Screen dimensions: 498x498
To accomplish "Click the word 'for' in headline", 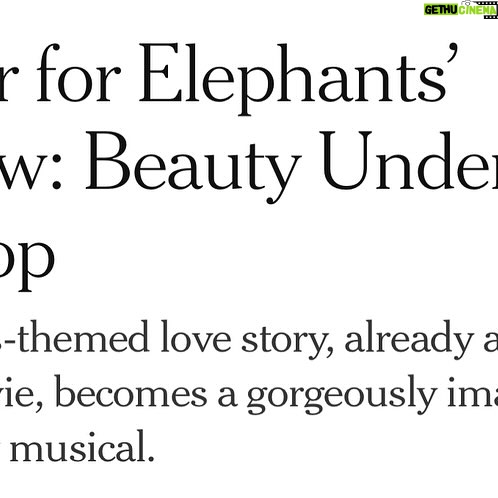I will 78,73.
